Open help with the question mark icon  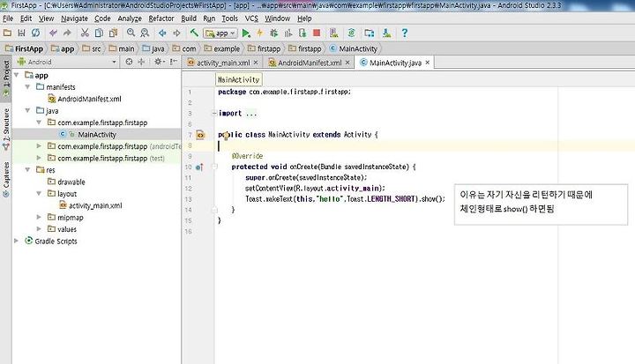pos(404,33)
